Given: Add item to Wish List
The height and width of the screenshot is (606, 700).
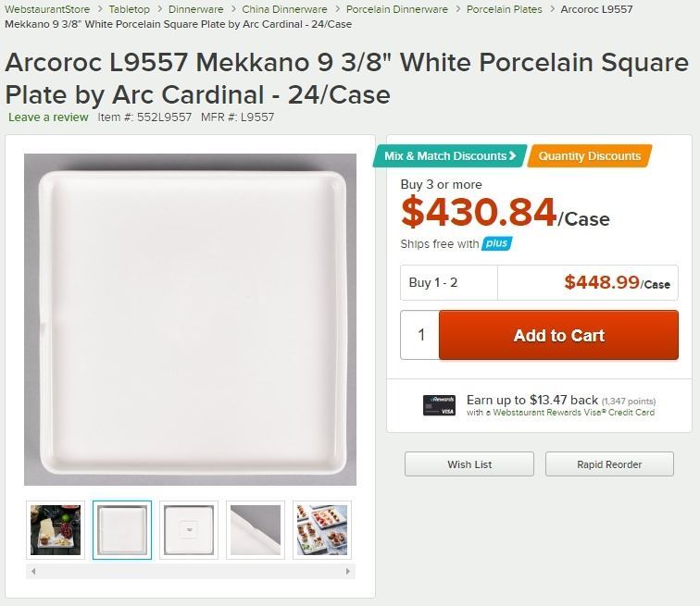Looking at the screenshot, I should 469,464.
